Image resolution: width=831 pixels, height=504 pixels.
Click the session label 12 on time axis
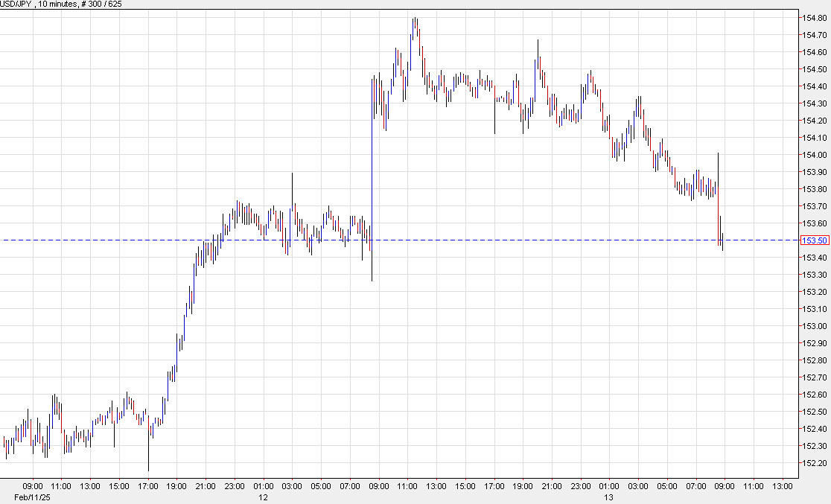262,497
